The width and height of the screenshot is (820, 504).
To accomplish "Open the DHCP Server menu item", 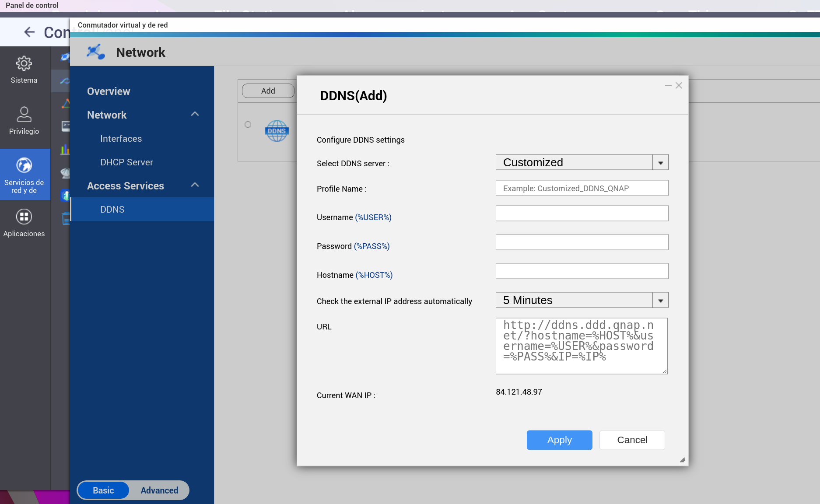I will click(126, 162).
